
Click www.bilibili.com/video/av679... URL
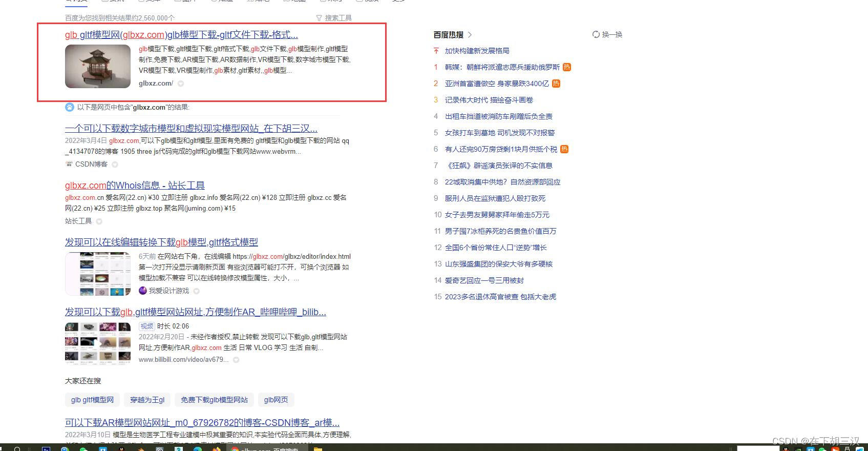pyautogui.click(x=184, y=360)
